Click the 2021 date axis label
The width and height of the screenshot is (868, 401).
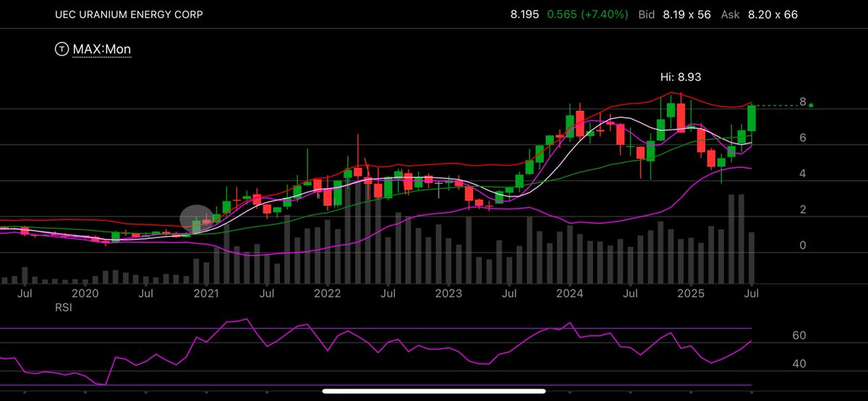pyautogui.click(x=206, y=293)
